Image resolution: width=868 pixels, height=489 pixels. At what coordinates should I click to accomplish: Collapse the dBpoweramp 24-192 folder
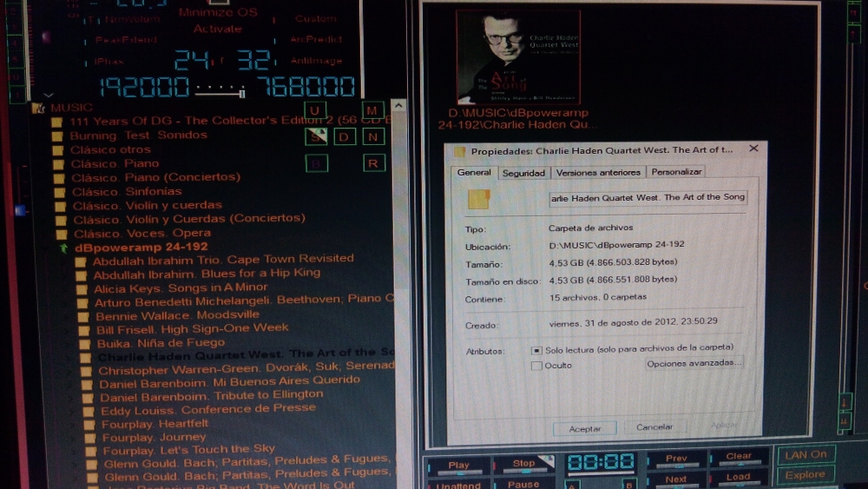tap(63, 248)
